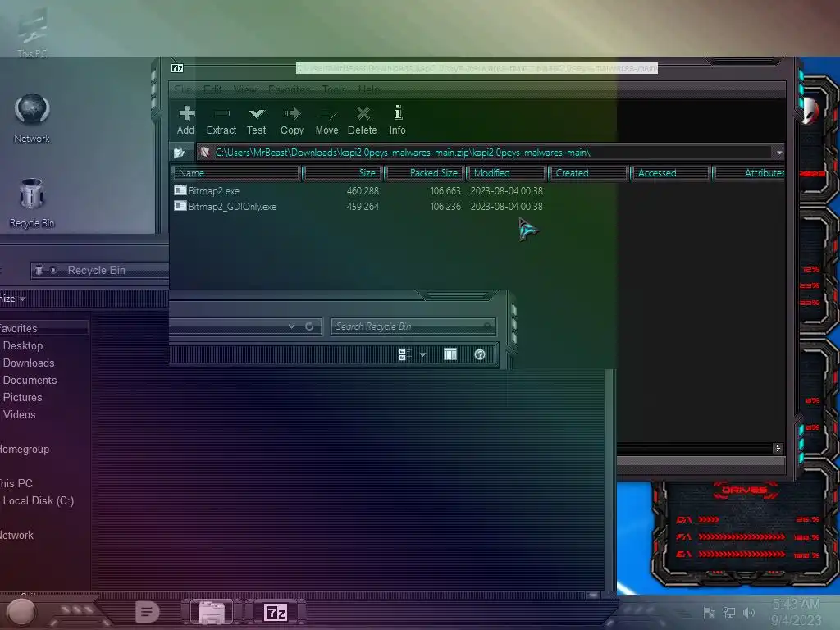Sort by the Packed Size column
This screenshot has height=630, width=840.
click(426, 173)
